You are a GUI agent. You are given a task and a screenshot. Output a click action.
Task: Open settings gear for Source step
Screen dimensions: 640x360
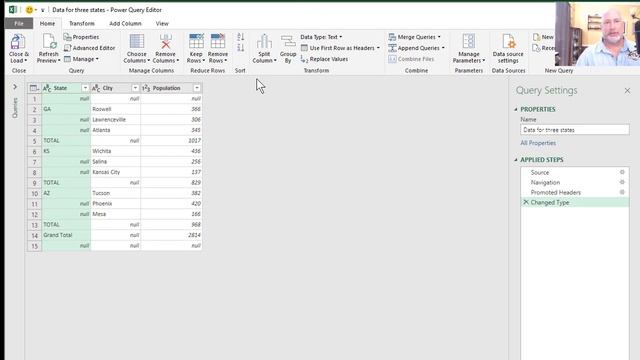(622, 172)
